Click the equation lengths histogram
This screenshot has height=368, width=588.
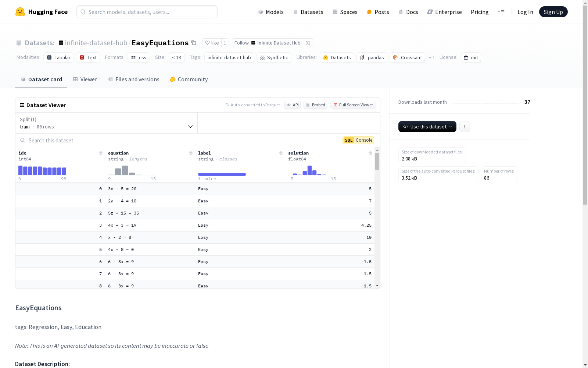click(132, 170)
